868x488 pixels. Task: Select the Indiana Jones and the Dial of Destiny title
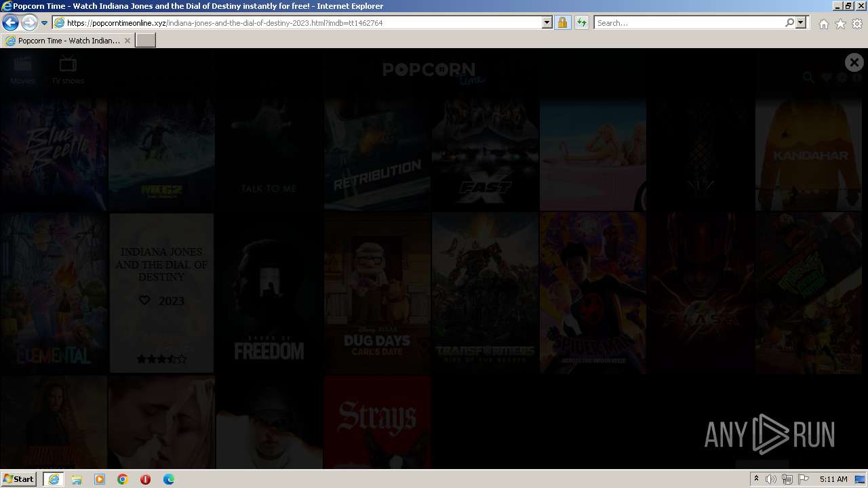(x=161, y=264)
